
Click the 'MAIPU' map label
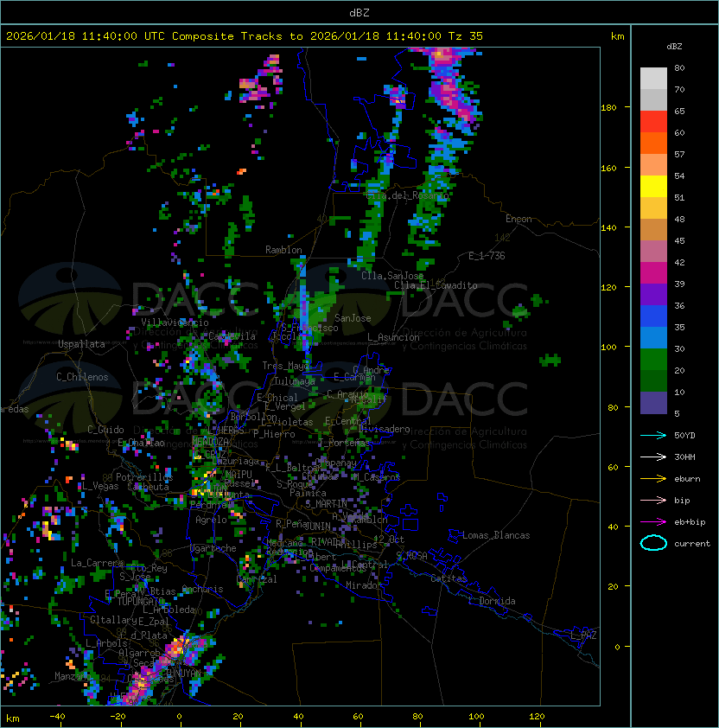[x=239, y=474]
